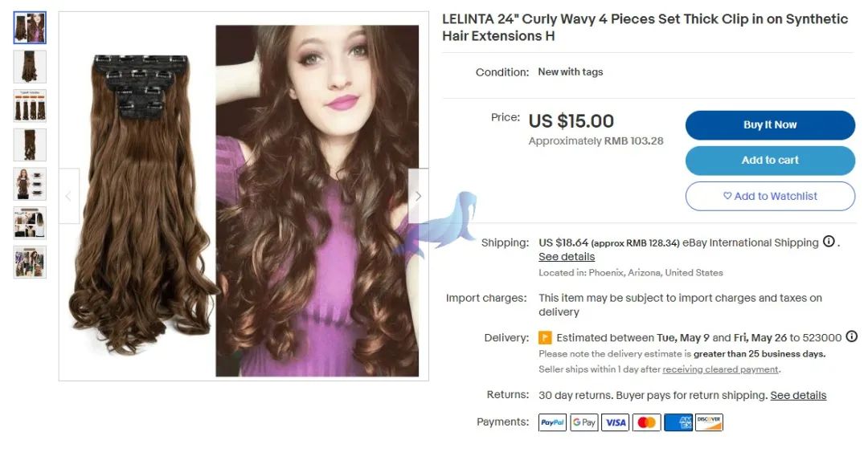Open receiving cleared payment link
This screenshot has height=452, width=868.
tap(720, 369)
